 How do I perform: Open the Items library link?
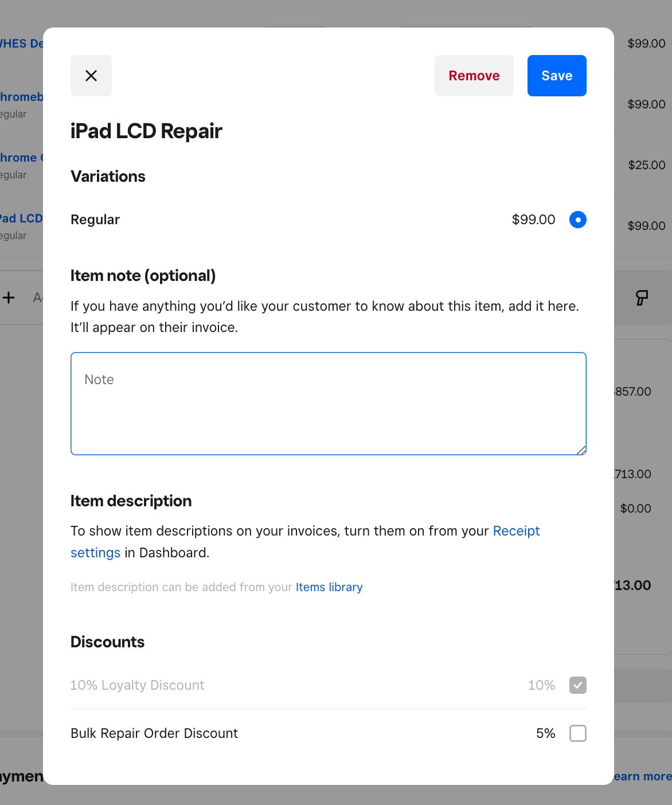click(329, 587)
